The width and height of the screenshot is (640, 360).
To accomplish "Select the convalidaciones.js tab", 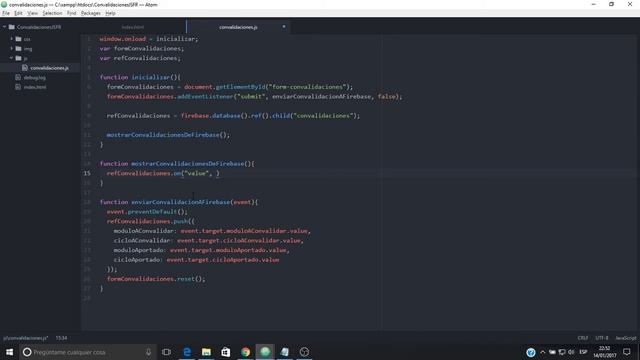I will (x=238, y=27).
